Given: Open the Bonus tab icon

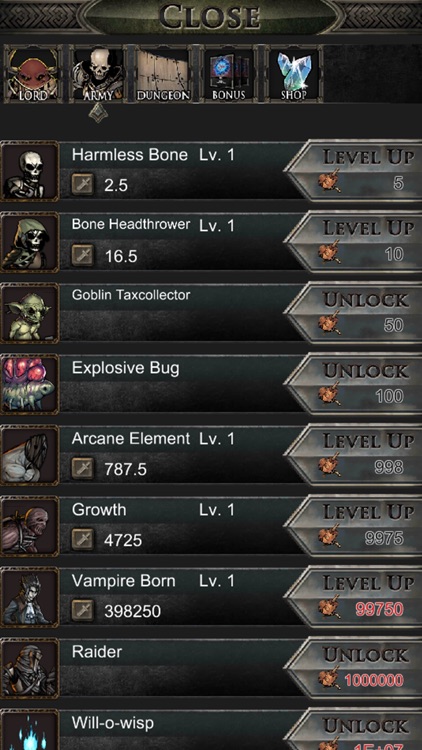Looking at the screenshot, I should [x=229, y=74].
